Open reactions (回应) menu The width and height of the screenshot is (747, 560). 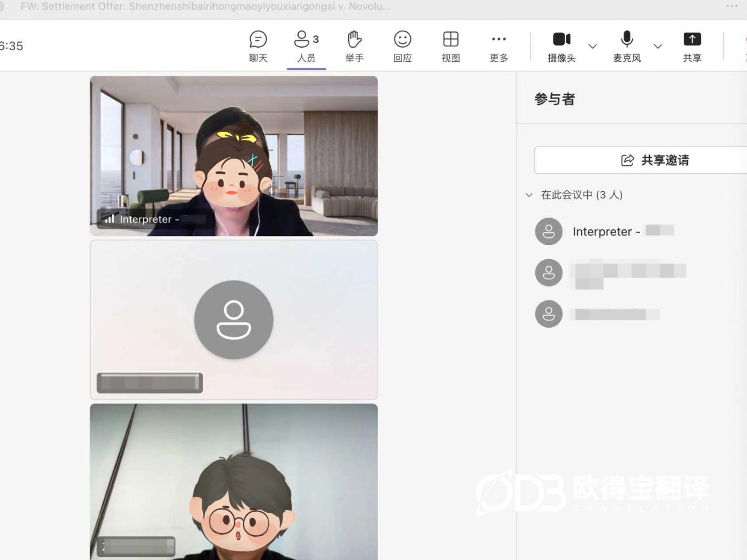pos(403,47)
